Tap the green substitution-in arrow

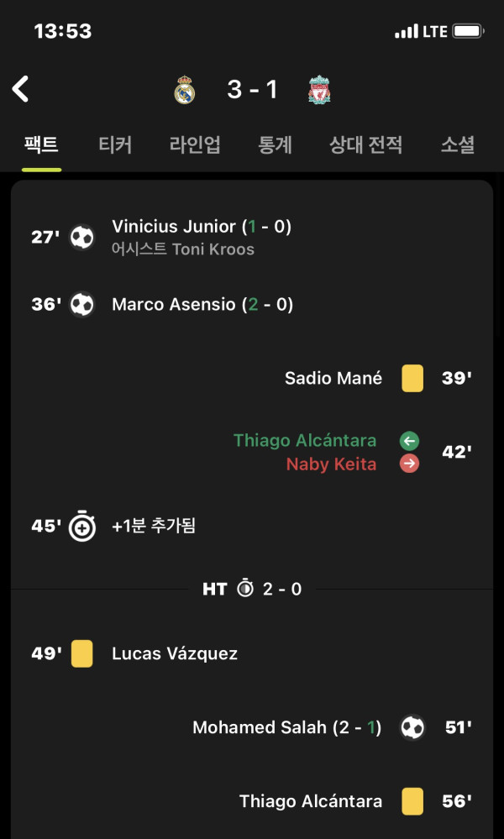pos(409,441)
